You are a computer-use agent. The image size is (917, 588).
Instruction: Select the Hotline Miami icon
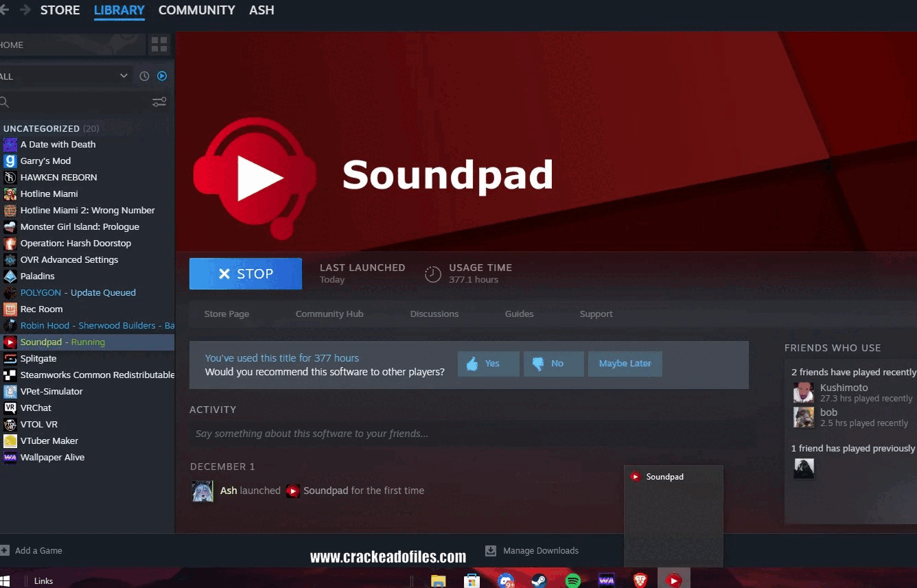(10, 194)
